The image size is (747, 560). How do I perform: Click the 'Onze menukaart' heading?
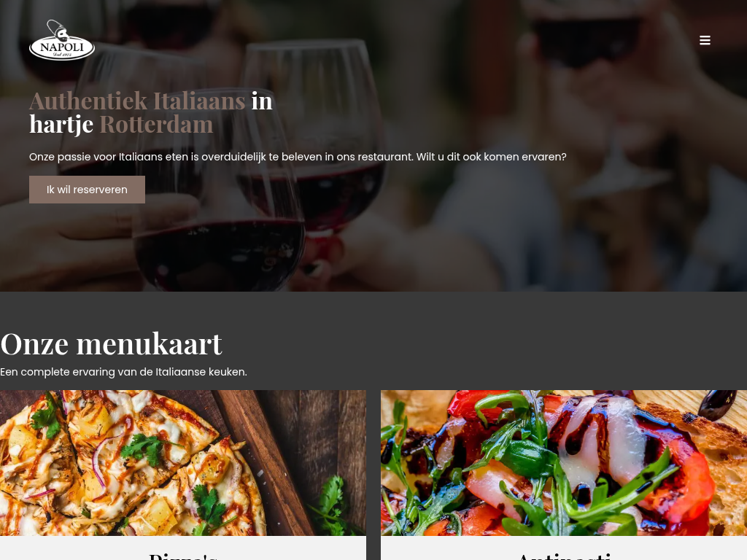click(111, 343)
